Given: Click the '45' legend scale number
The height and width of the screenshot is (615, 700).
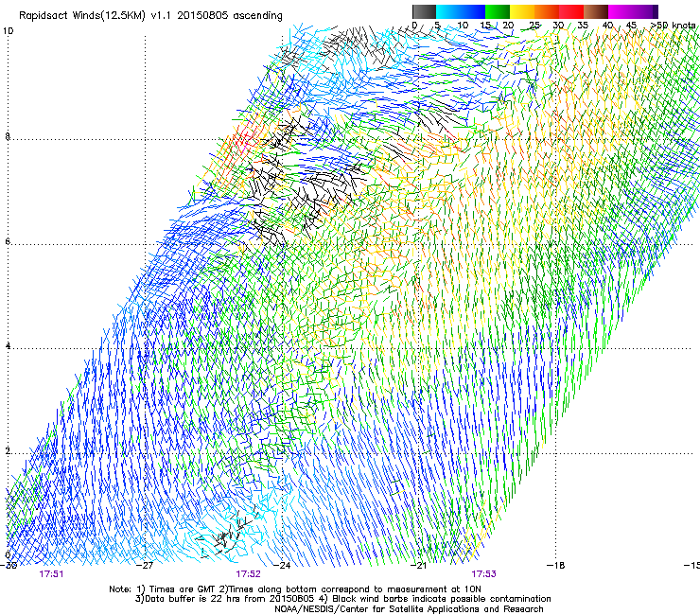Looking at the screenshot, I should tap(631, 26).
